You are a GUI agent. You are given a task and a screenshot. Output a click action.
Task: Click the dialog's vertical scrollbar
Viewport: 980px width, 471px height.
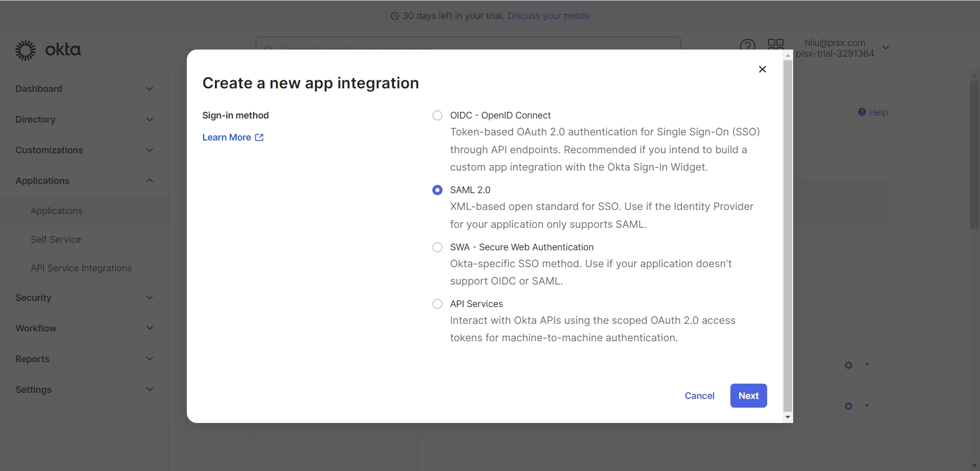tap(788, 235)
